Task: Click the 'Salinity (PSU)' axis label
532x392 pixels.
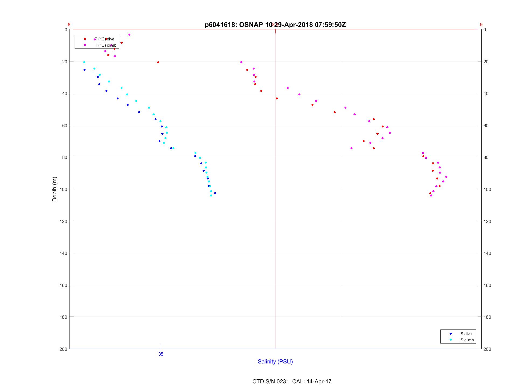Action: click(x=275, y=362)
